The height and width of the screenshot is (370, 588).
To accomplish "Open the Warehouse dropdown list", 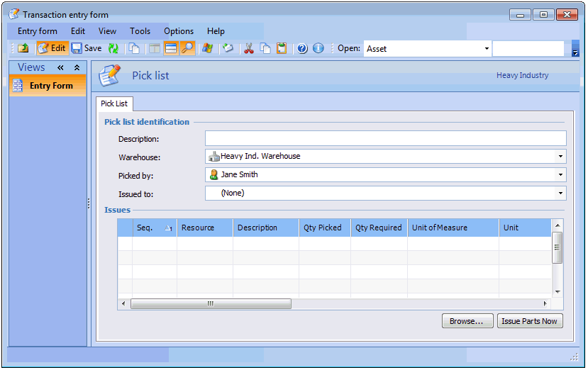I will pos(560,157).
